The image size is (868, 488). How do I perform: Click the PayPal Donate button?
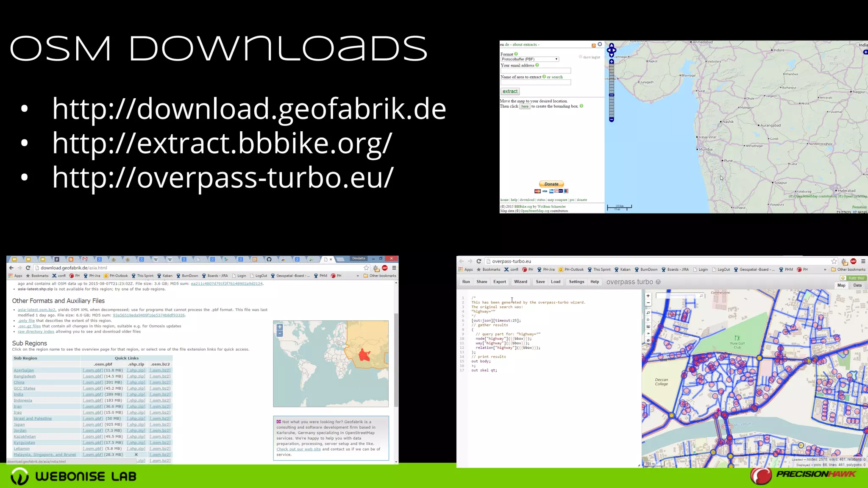point(551,184)
